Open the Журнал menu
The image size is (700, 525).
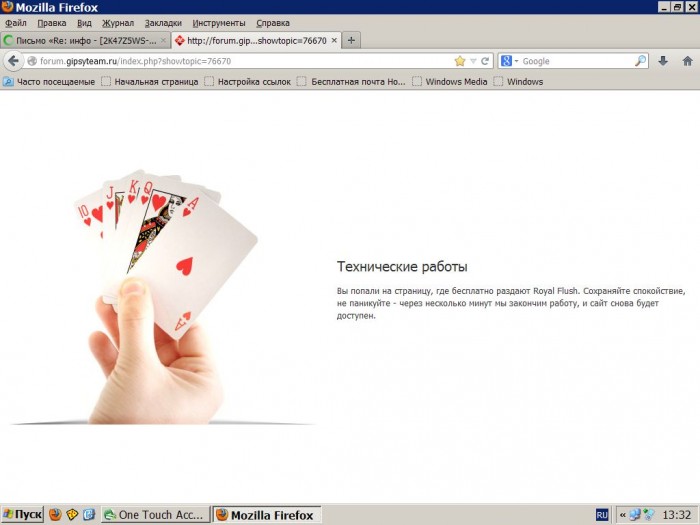tap(118, 23)
